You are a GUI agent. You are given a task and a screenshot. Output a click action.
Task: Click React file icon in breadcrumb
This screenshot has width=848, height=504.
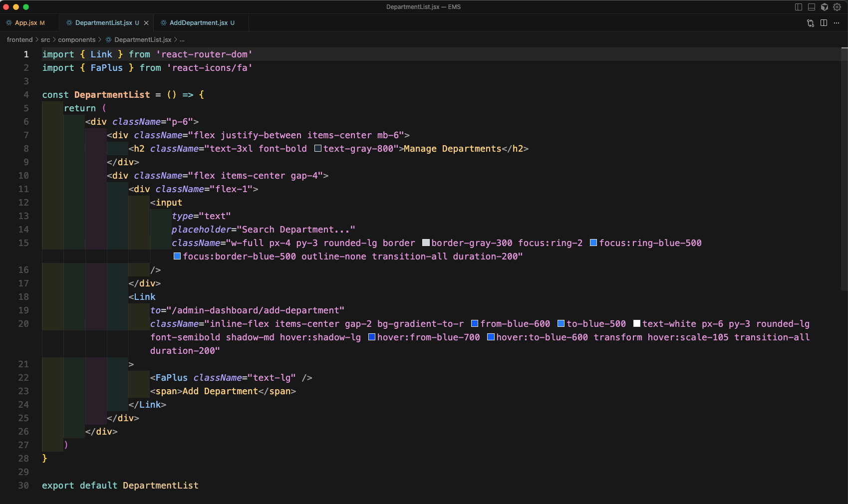(108, 40)
